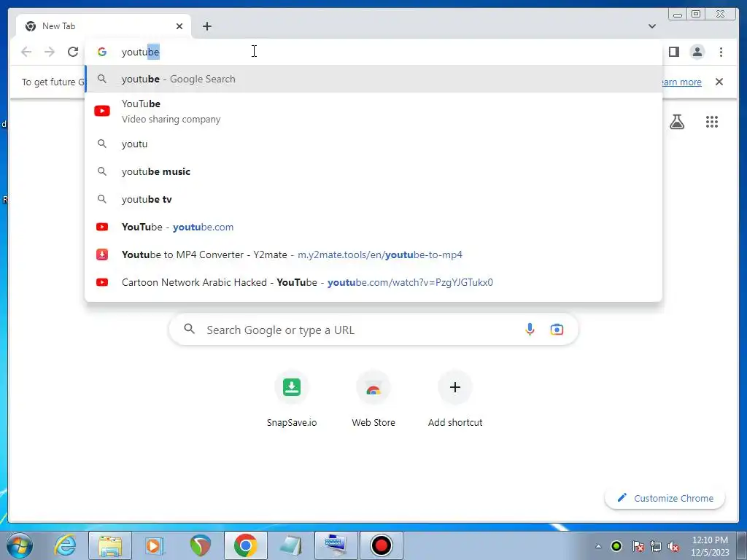Open a new tab with the plus button

click(206, 26)
